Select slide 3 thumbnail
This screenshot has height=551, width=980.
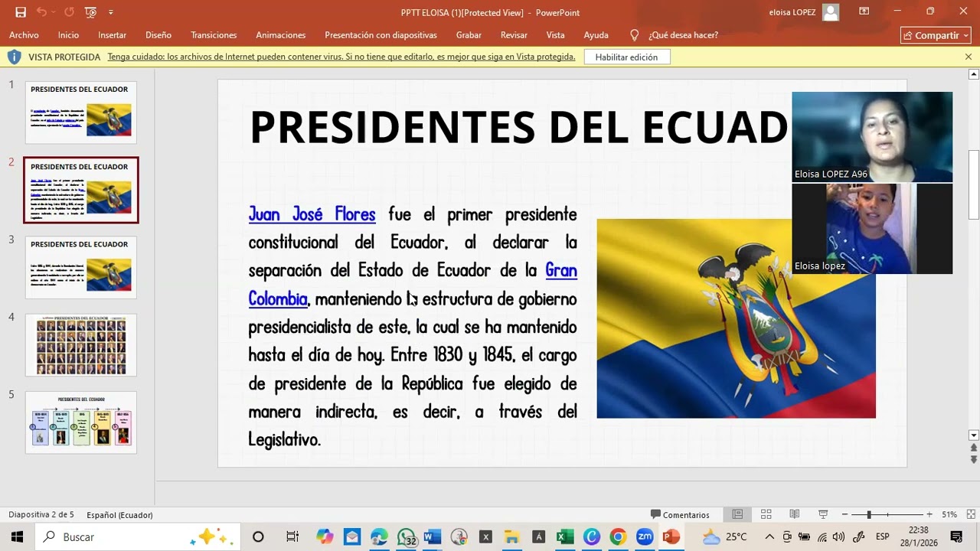[x=80, y=267]
